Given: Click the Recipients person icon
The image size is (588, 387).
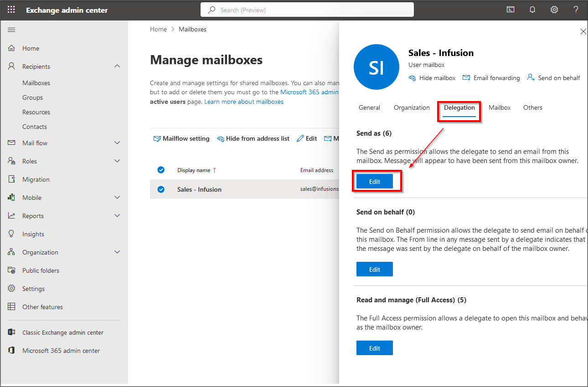Looking at the screenshot, I should [11, 66].
